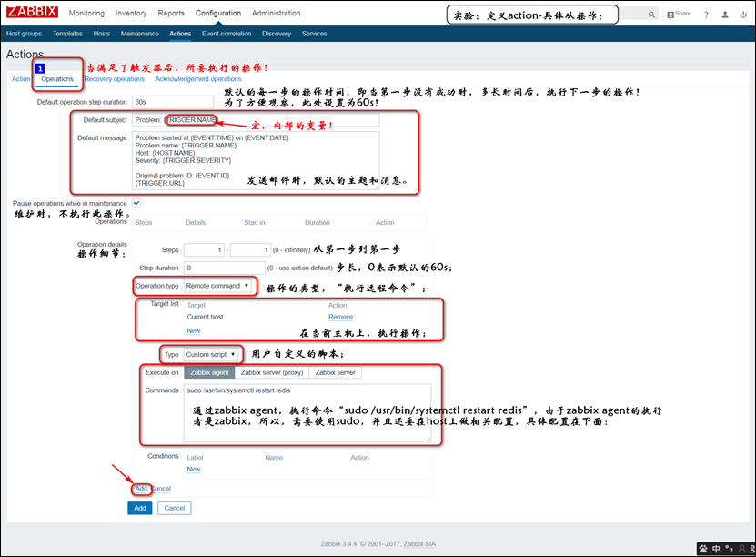
Task: Open the Operation type dropdown
Action: (217, 286)
